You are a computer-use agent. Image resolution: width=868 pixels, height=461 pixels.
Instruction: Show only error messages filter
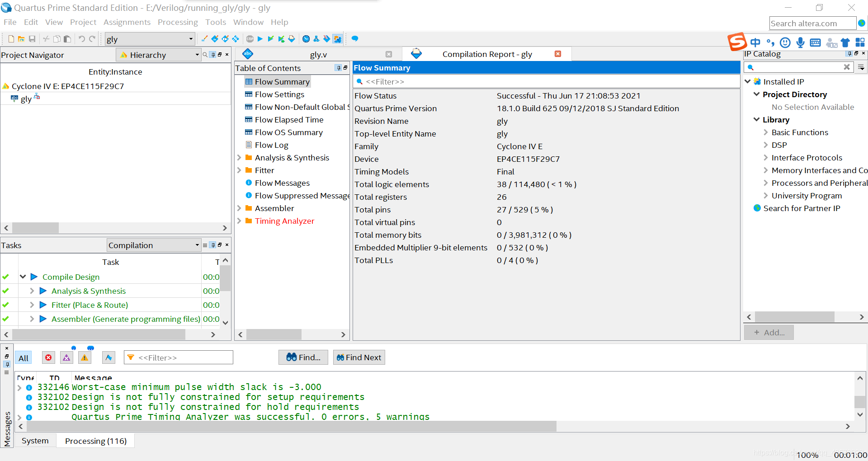(x=48, y=358)
